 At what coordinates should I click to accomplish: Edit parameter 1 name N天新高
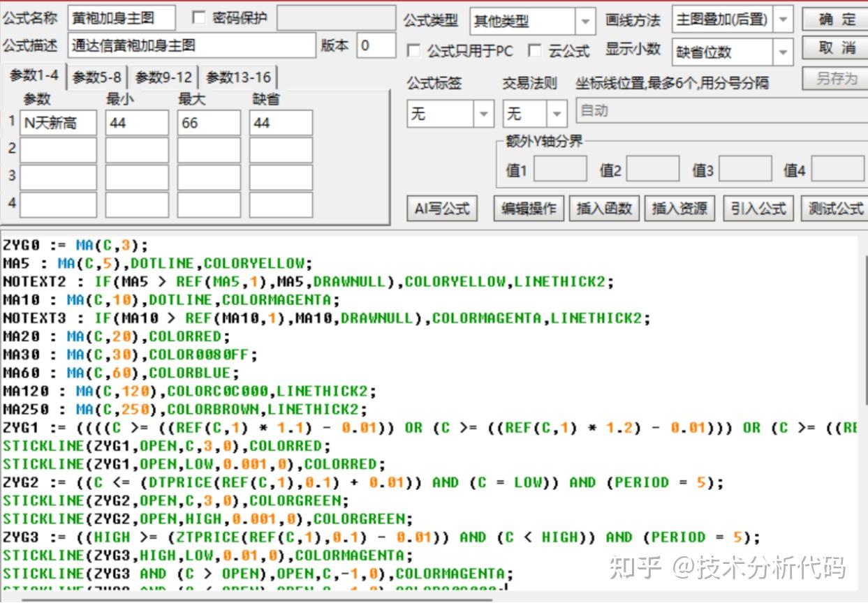click(58, 123)
